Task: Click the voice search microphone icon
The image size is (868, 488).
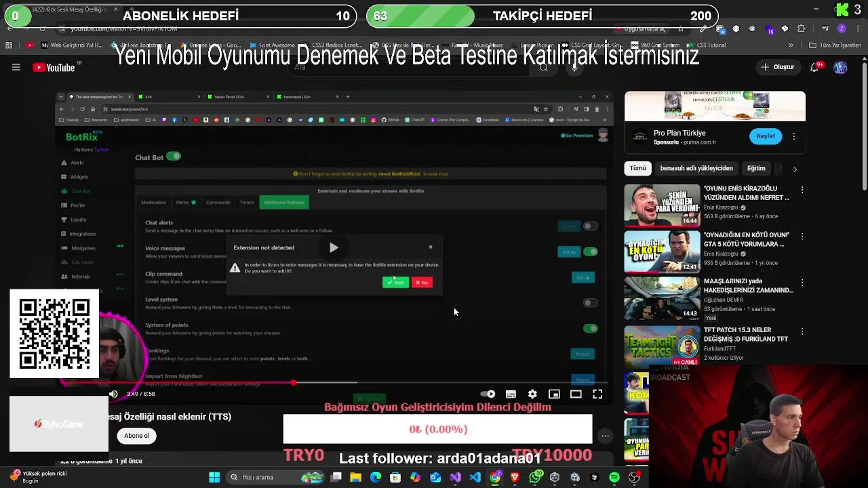Action: [x=574, y=67]
